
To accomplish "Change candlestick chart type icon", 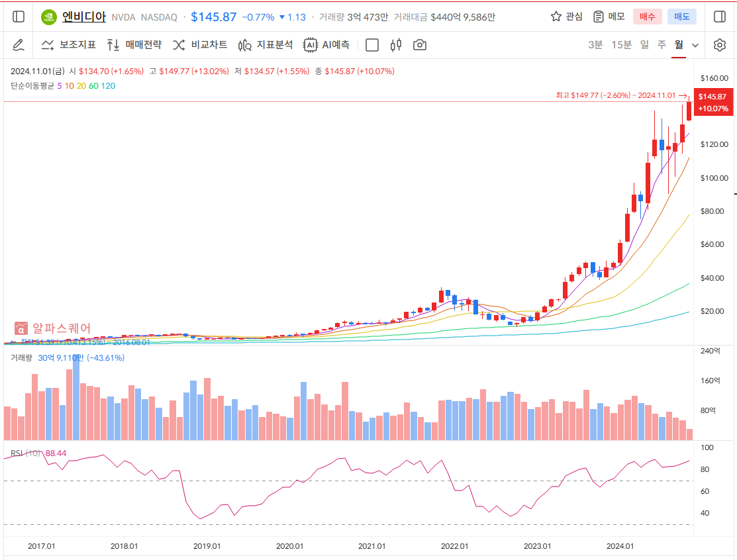I will tap(396, 45).
